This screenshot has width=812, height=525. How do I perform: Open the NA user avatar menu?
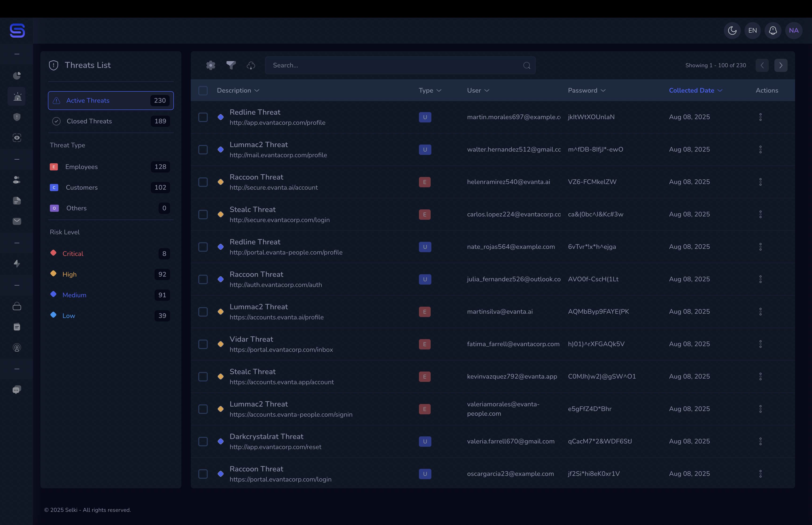pos(794,31)
